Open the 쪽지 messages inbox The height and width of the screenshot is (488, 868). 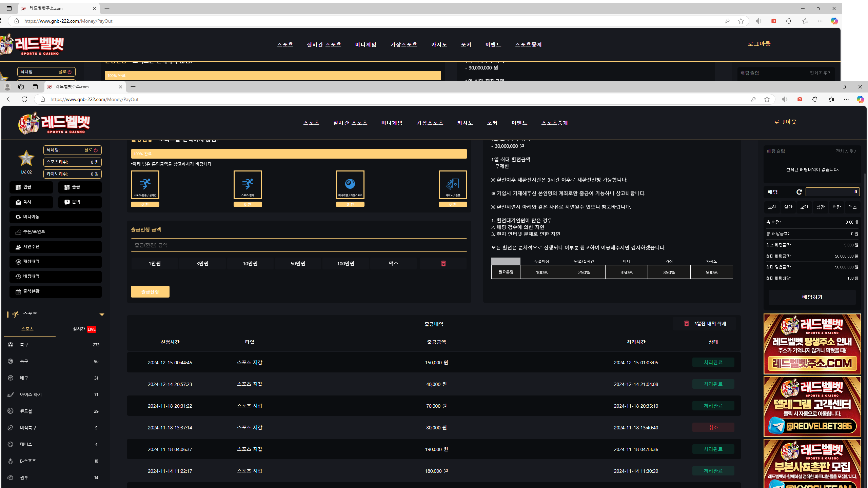pyautogui.click(x=31, y=202)
